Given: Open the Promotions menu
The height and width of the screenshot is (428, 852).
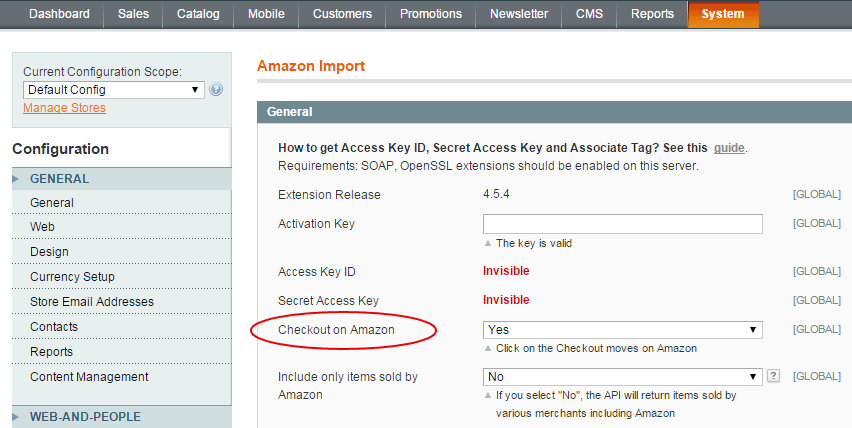Looking at the screenshot, I should tap(431, 14).
